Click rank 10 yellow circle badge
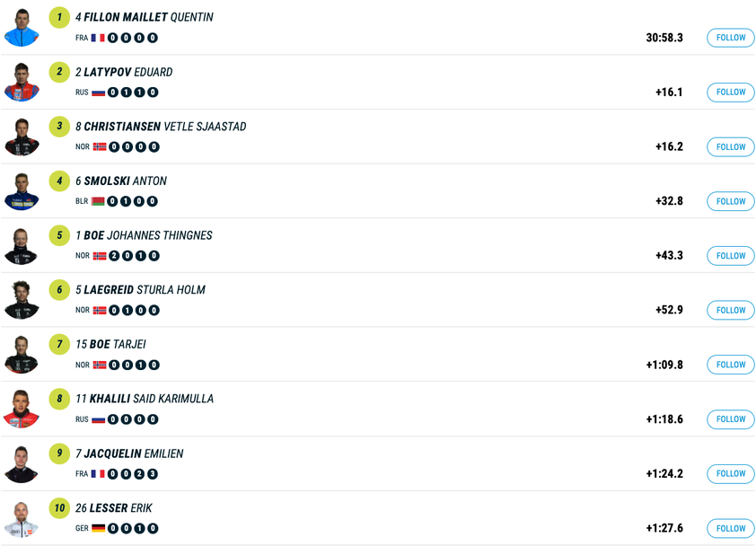Viewport: 756px width, 546px height. coord(59,507)
